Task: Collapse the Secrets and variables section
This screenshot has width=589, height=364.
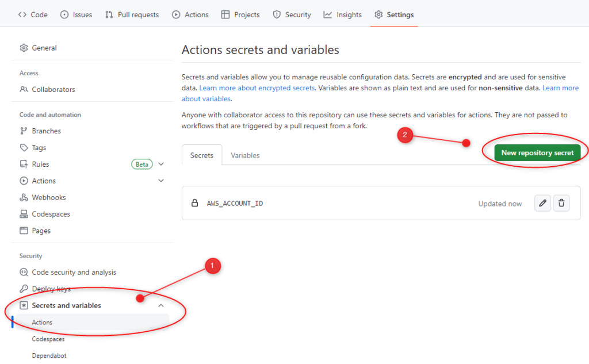Action: point(161,305)
